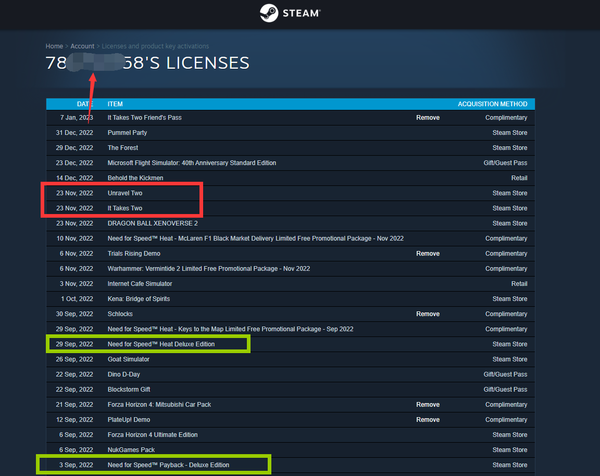Open the Account breadcrumb link
600x476 pixels.
[x=82, y=46]
